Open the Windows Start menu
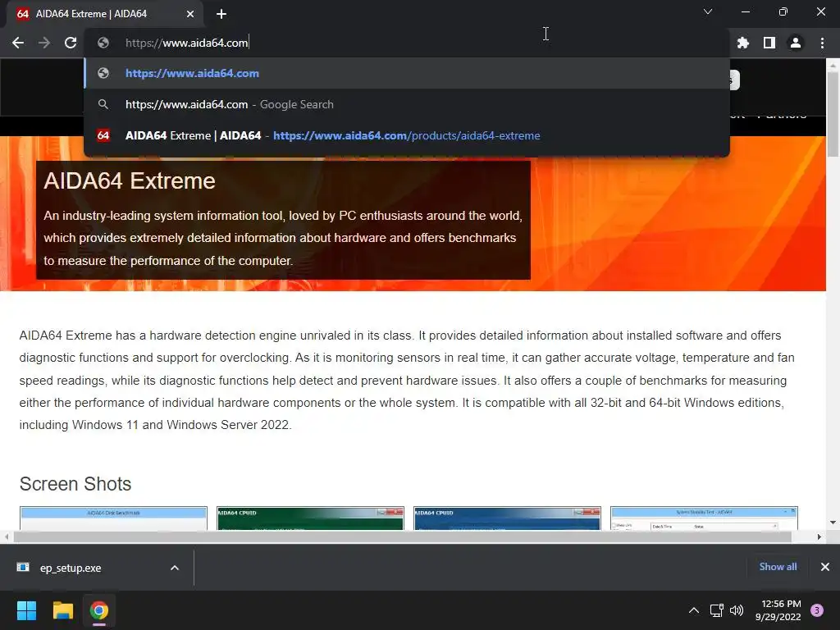This screenshot has width=840, height=630. [26, 610]
